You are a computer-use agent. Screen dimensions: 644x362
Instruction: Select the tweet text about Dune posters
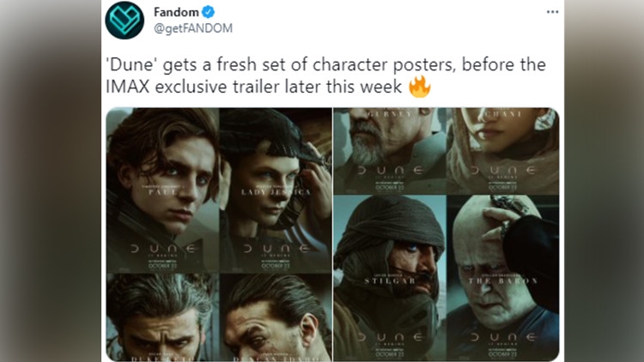click(326, 75)
